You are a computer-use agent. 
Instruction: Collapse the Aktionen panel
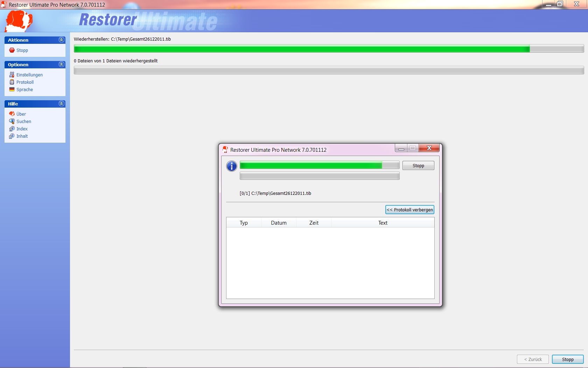tap(62, 40)
